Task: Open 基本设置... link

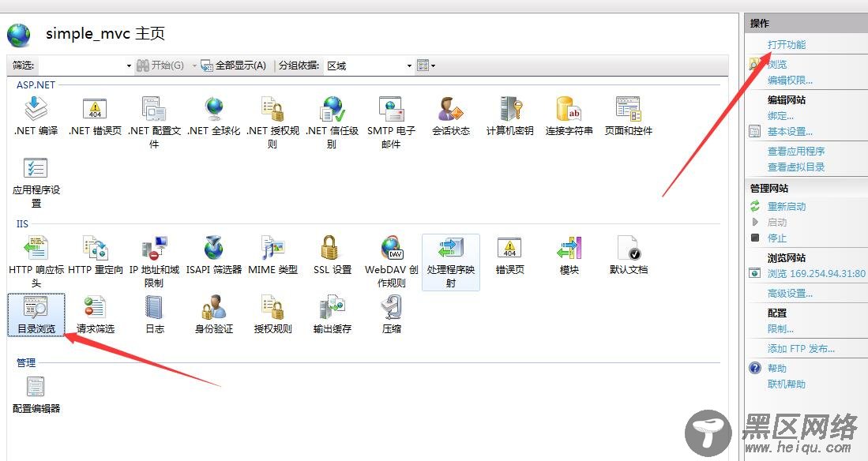Action: pyautogui.click(x=790, y=132)
